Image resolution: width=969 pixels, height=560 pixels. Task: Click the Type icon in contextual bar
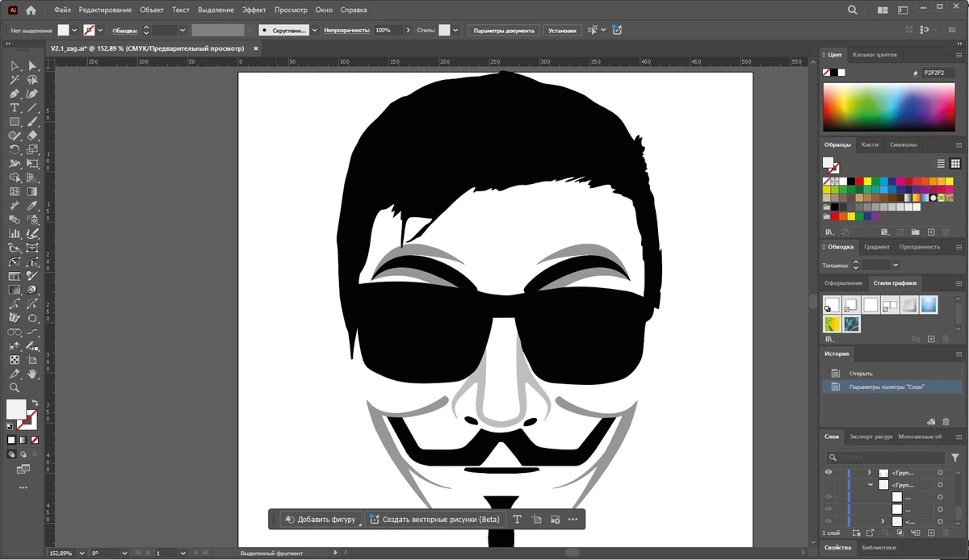pyautogui.click(x=517, y=519)
